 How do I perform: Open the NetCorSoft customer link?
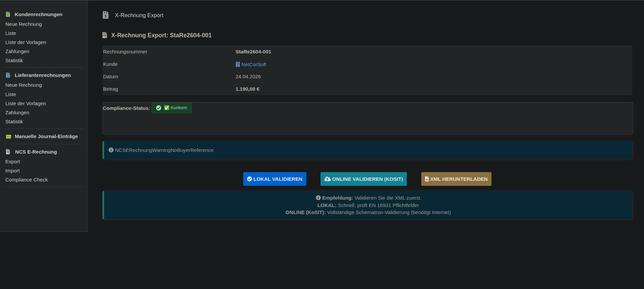coord(254,65)
